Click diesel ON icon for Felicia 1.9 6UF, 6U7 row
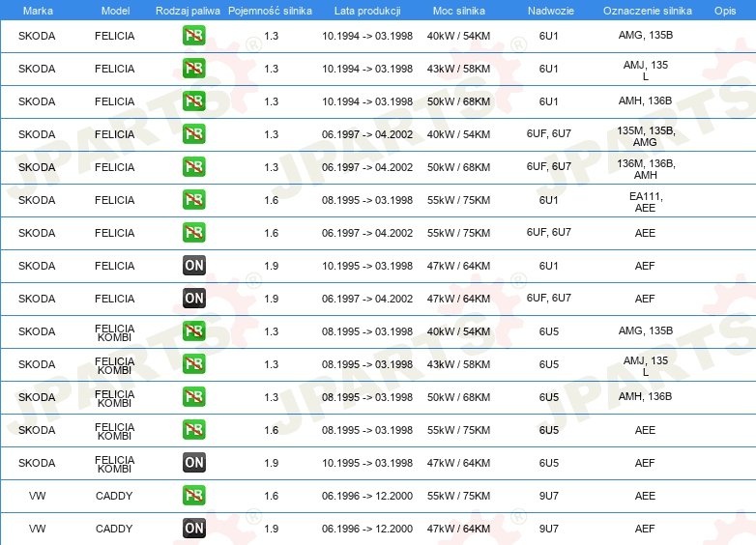This screenshot has width=756, height=545. [x=193, y=298]
